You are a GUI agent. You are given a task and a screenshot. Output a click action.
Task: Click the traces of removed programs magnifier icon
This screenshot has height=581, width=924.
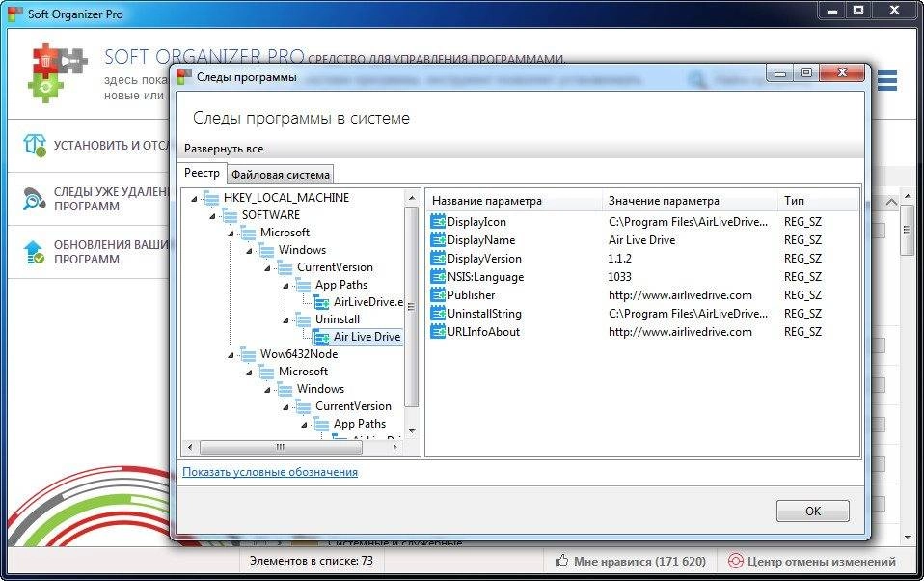point(34,199)
